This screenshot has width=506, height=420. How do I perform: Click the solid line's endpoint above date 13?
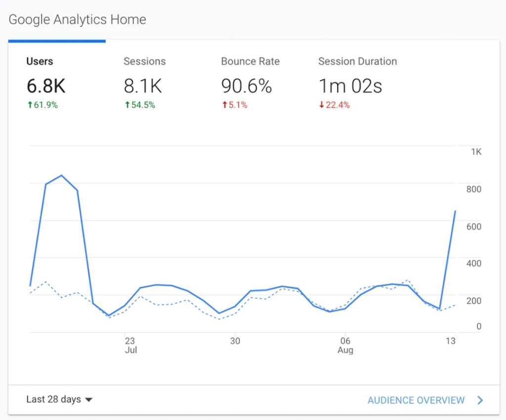[x=455, y=211]
